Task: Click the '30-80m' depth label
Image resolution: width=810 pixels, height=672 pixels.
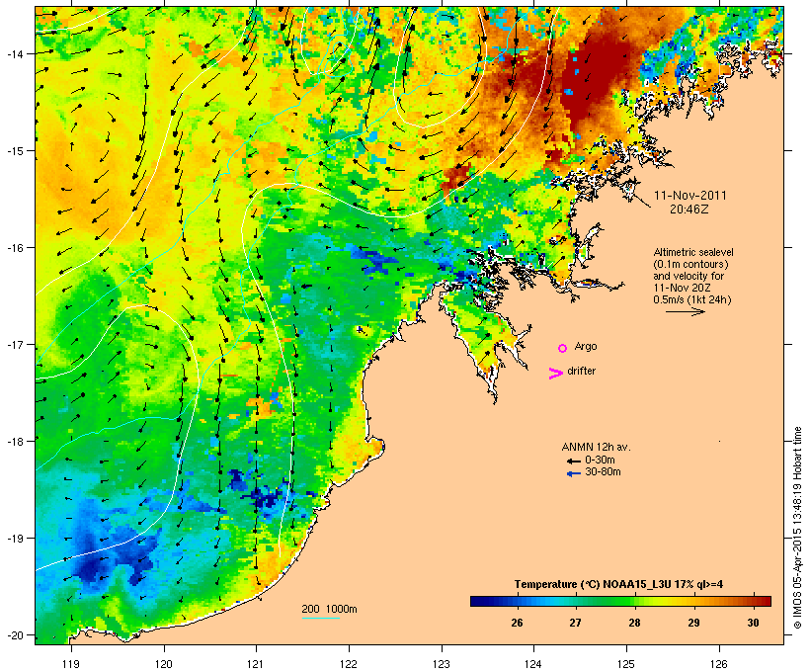Action: tap(603, 472)
